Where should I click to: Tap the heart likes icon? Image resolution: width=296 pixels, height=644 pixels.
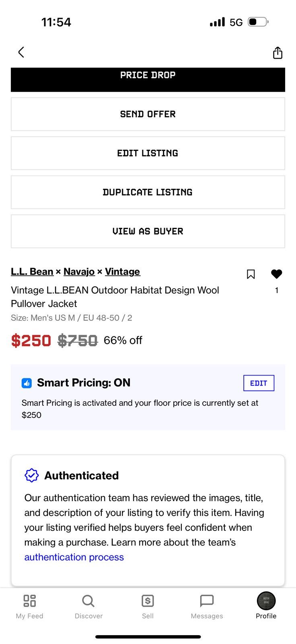pyautogui.click(x=277, y=274)
